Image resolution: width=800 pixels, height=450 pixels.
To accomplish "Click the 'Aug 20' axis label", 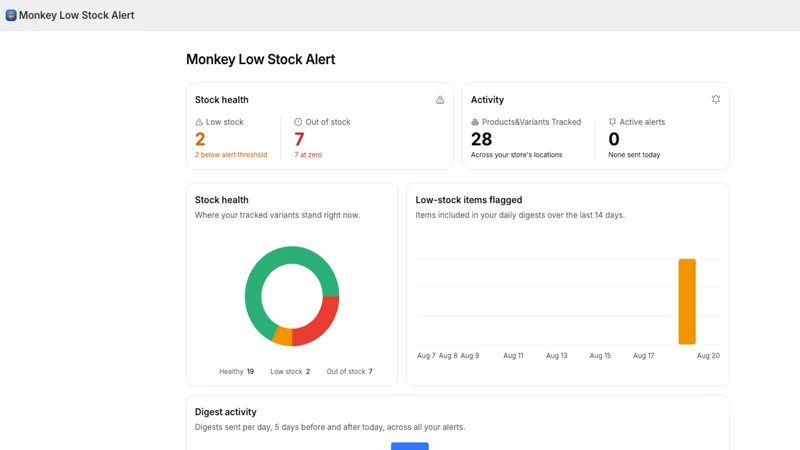I will [708, 356].
